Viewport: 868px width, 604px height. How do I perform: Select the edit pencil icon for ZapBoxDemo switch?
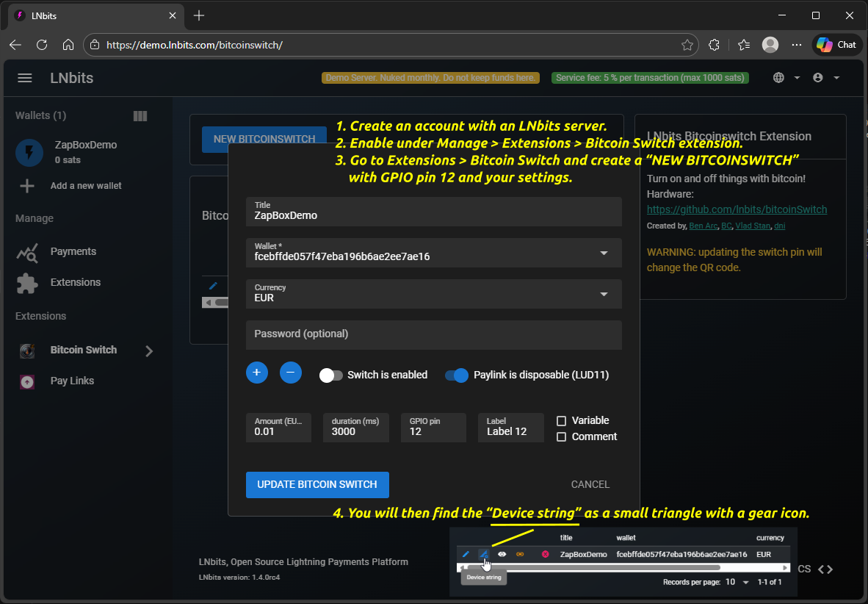pos(466,554)
